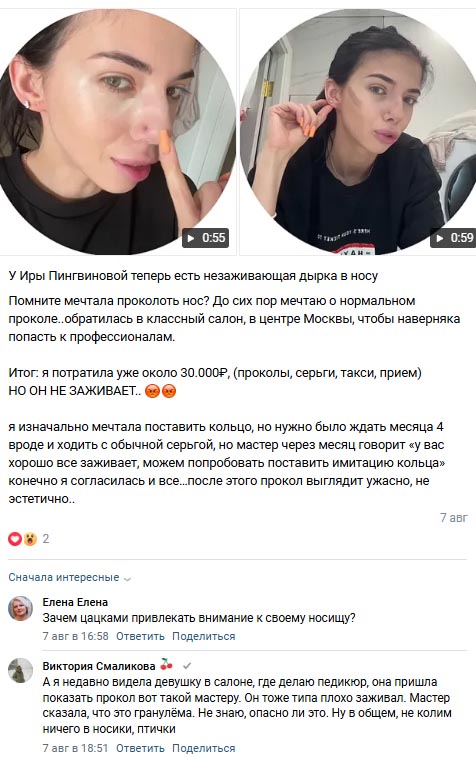Open Виктория Смаликова's profile name link
Image resolution: width=476 pixels, height=758 pixels.
point(99,666)
